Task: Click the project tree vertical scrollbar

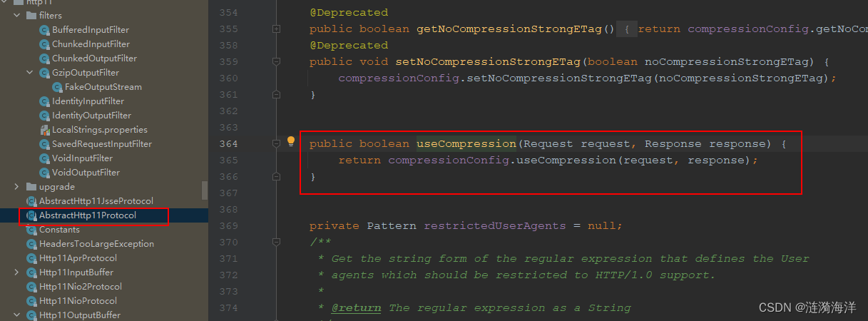Action: (x=205, y=190)
